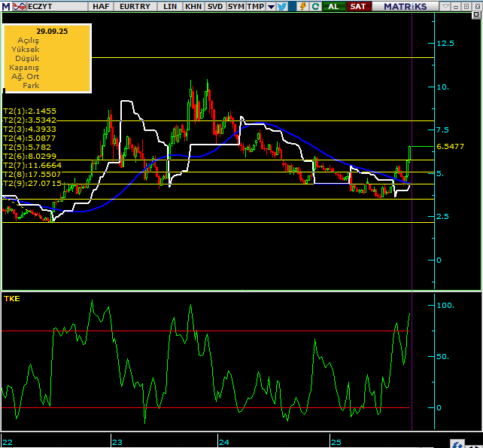Click the Ağ. Ort label
The image size is (483, 448).
click(26, 77)
